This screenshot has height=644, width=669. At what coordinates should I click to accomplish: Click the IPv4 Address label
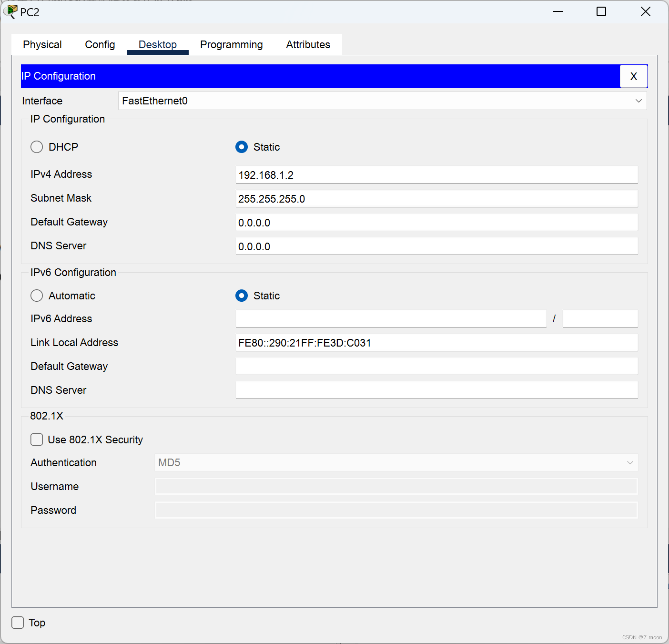coord(61,174)
